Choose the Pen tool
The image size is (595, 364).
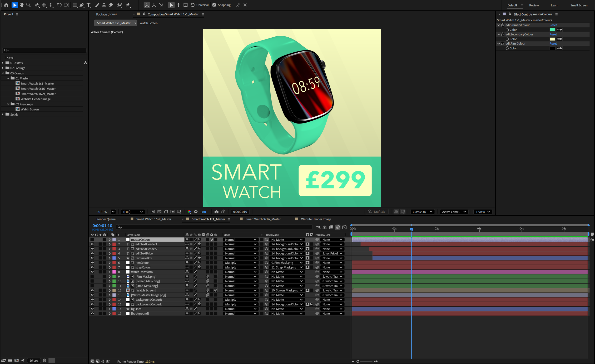coord(82,5)
